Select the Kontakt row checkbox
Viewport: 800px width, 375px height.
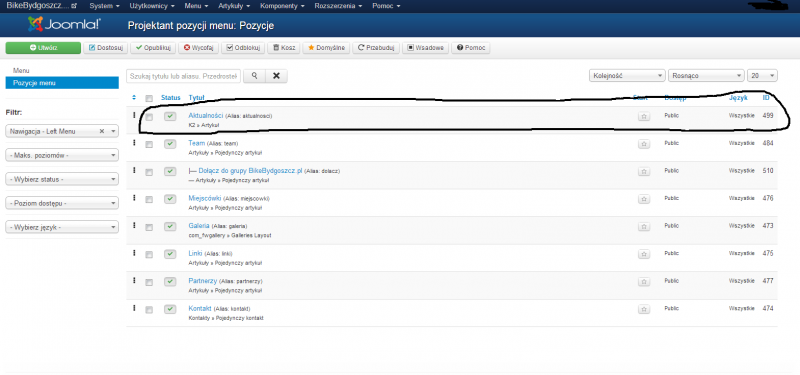point(149,310)
